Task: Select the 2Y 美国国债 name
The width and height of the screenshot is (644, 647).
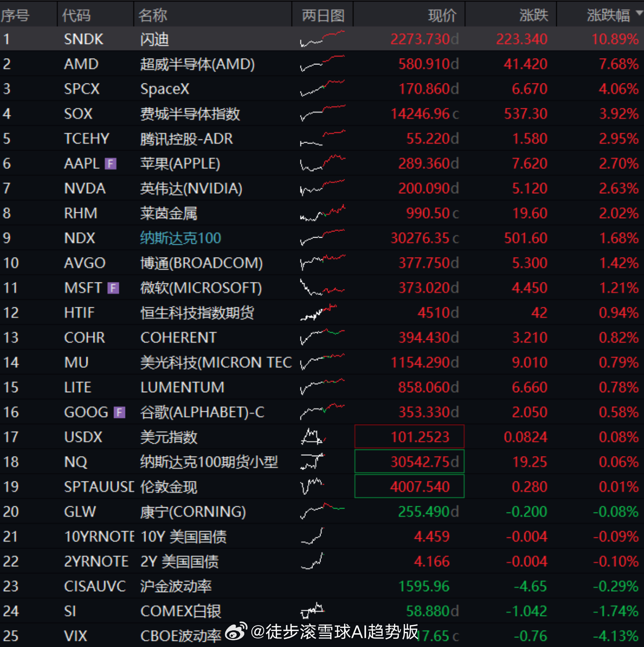Action: [179, 562]
